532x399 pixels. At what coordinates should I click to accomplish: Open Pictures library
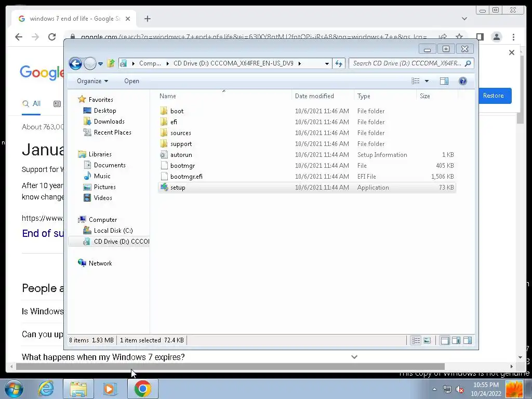coord(104,187)
